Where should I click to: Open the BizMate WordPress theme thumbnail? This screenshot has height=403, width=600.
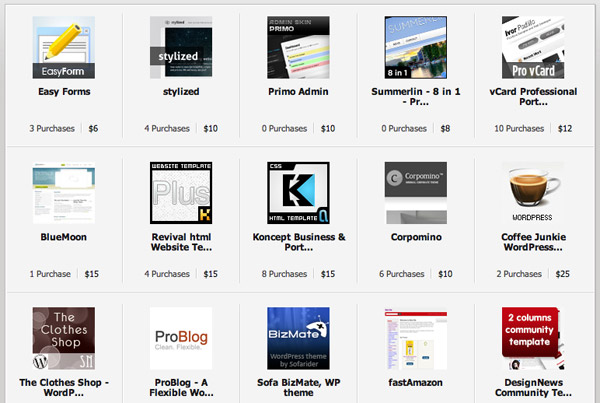(x=298, y=338)
